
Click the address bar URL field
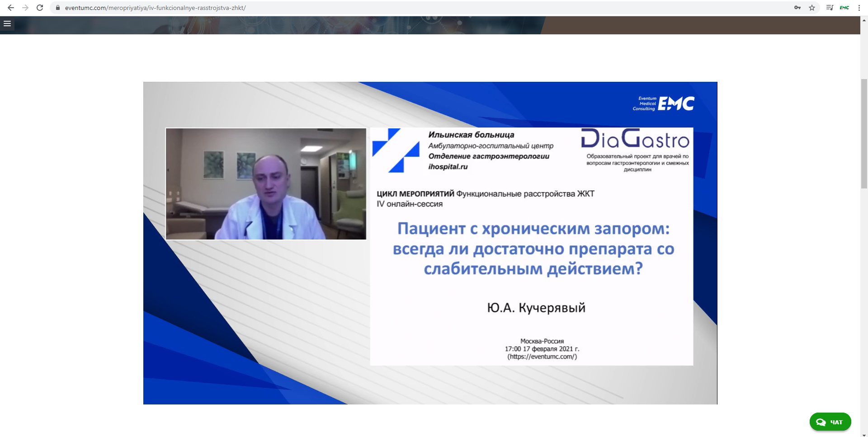(407, 8)
